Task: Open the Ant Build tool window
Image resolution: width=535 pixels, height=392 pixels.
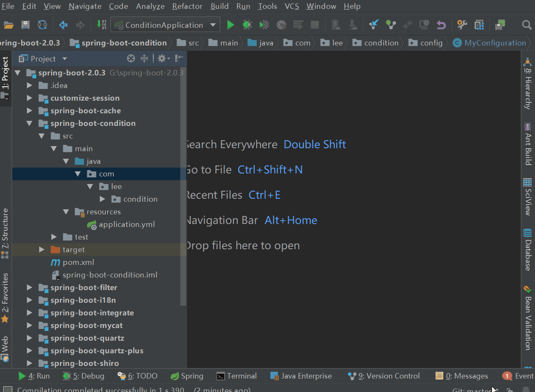Action: [x=527, y=144]
